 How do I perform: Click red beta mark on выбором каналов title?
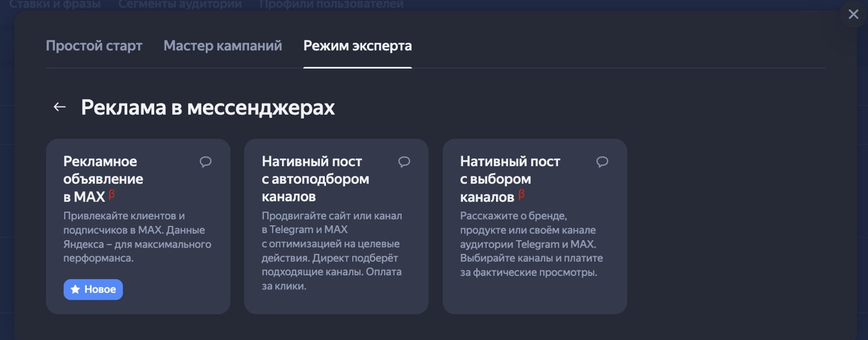coord(521,195)
